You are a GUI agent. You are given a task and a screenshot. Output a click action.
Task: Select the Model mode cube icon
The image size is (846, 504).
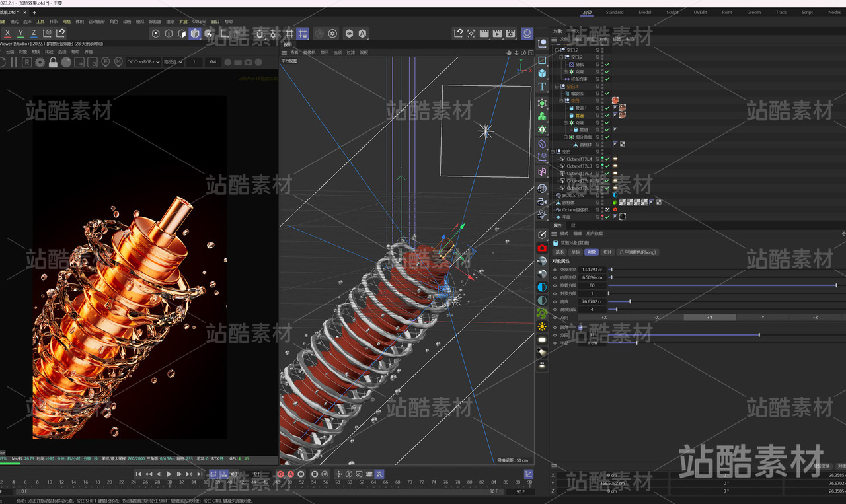(195, 34)
